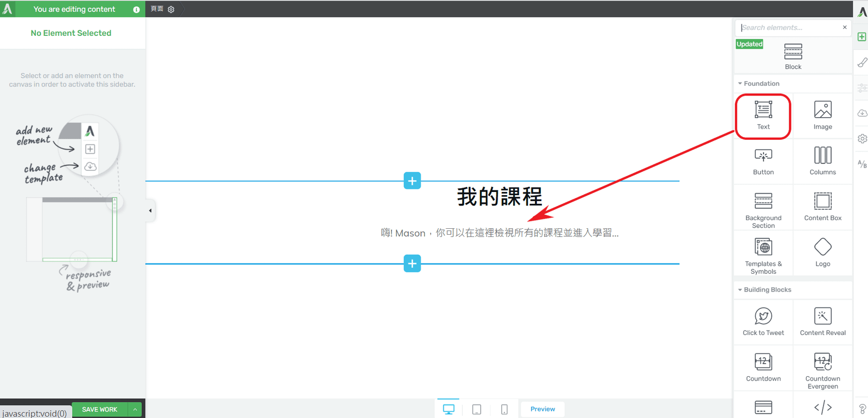This screenshot has width=868, height=418.
Task: Click the Thrive logo in top-left corner
Action: pyautogui.click(x=8, y=9)
